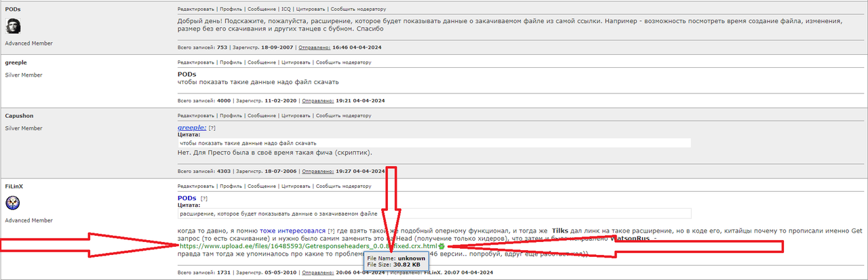868x280 pixels.
Task: Open Редактировать in the greeple post
Action: tap(197, 62)
